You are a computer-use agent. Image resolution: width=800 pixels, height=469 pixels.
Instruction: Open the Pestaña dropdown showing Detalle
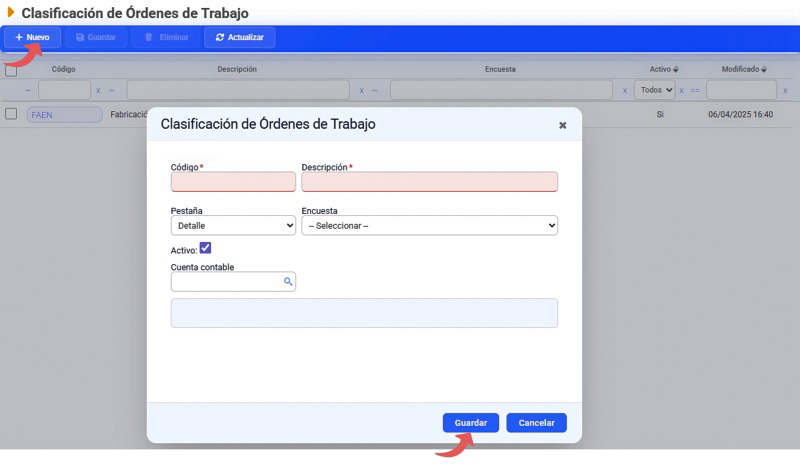(233, 226)
